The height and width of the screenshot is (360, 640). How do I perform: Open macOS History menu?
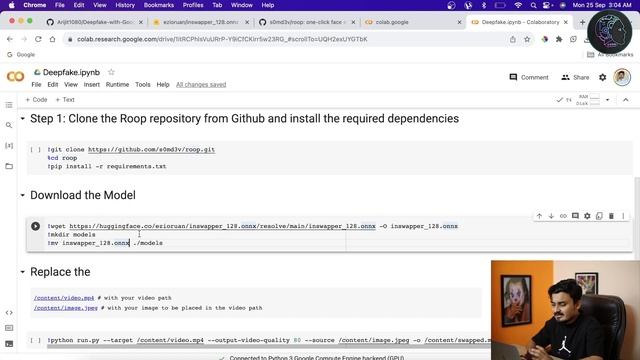[x=125, y=5]
